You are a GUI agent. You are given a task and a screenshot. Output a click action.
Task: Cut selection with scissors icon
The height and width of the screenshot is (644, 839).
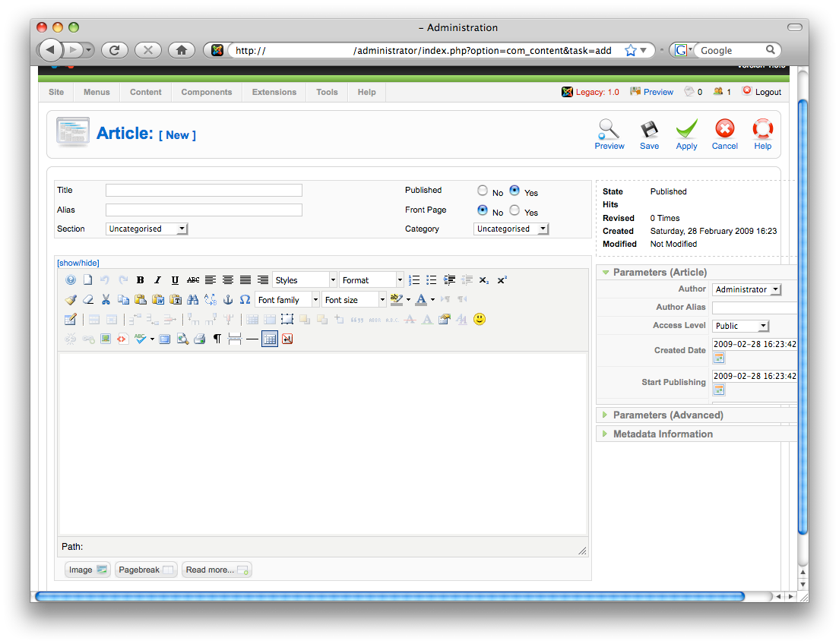[106, 299]
